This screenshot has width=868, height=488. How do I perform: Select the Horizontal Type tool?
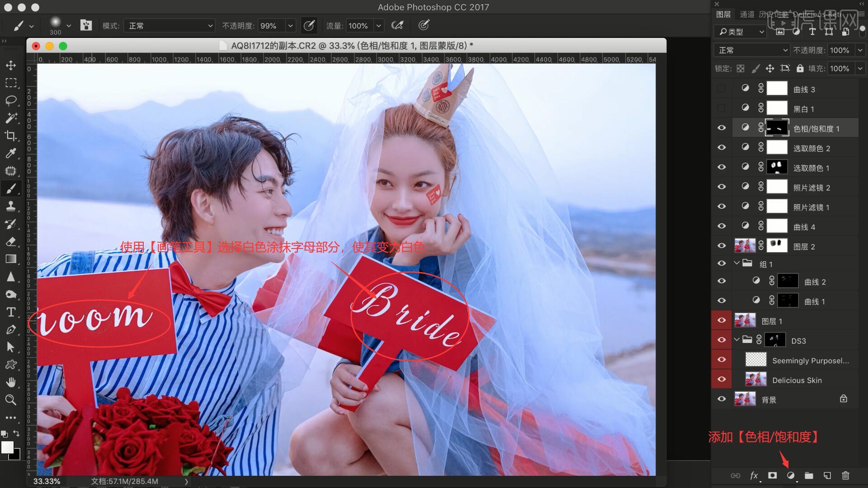(x=11, y=312)
